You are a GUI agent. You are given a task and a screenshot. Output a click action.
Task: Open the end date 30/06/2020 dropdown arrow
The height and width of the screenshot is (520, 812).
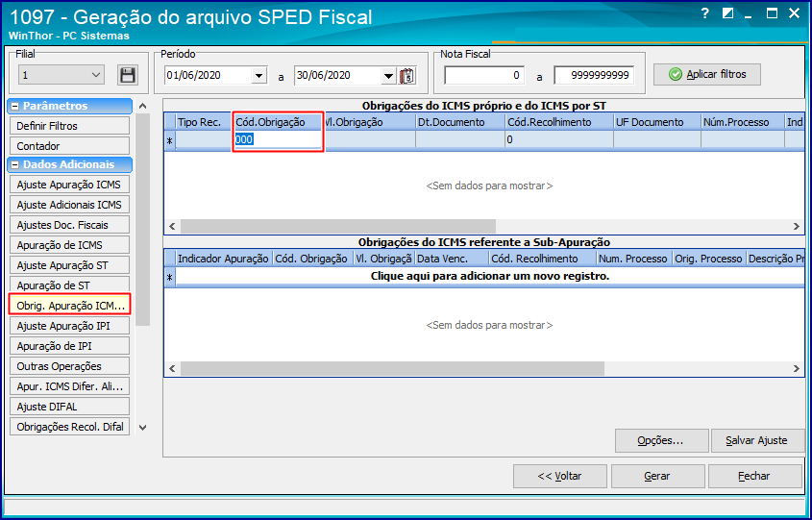click(389, 76)
